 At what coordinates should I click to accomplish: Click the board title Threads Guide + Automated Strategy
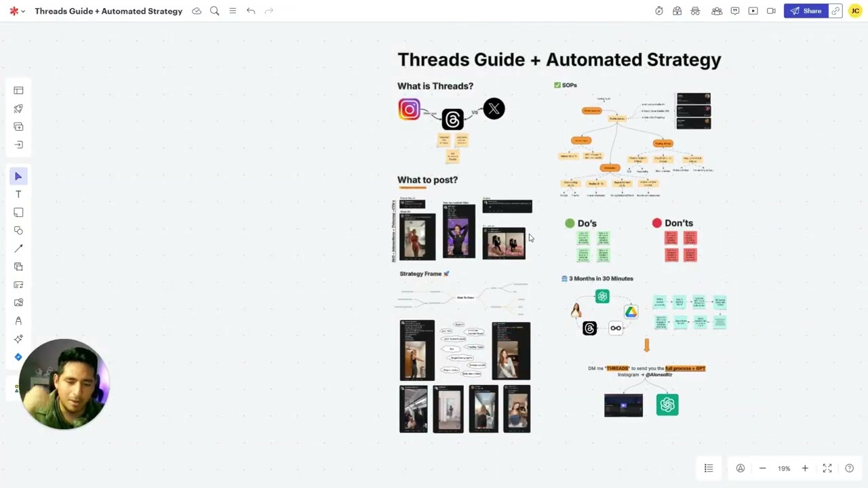tap(108, 11)
